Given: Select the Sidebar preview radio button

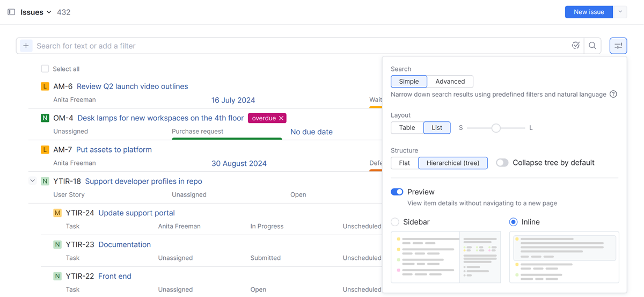Looking at the screenshot, I should tap(396, 222).
